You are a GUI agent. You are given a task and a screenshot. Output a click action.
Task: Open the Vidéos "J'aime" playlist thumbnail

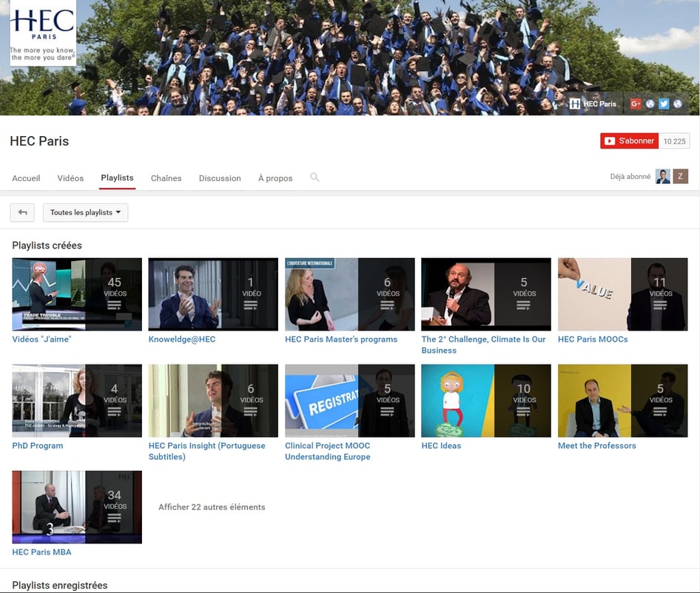[77, 294]
